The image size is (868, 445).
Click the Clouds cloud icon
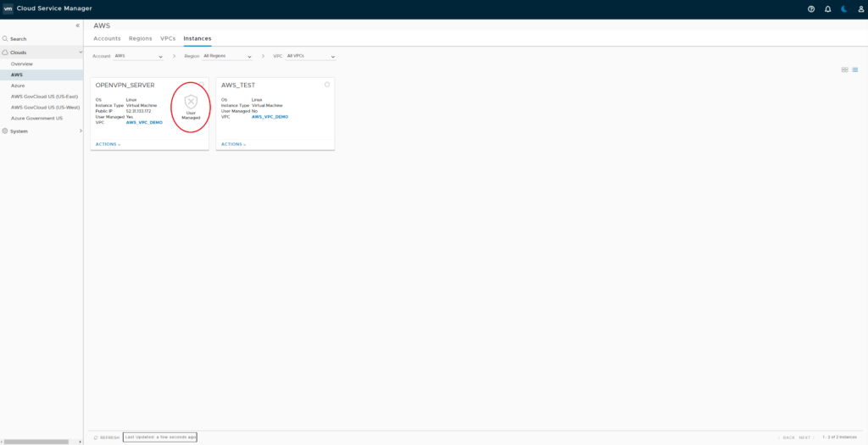(x=5, y=52)
